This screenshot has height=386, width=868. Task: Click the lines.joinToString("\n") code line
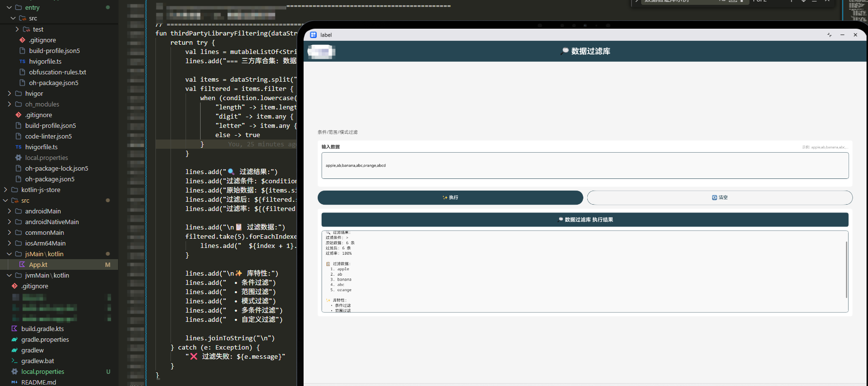(x=230, y=338)
